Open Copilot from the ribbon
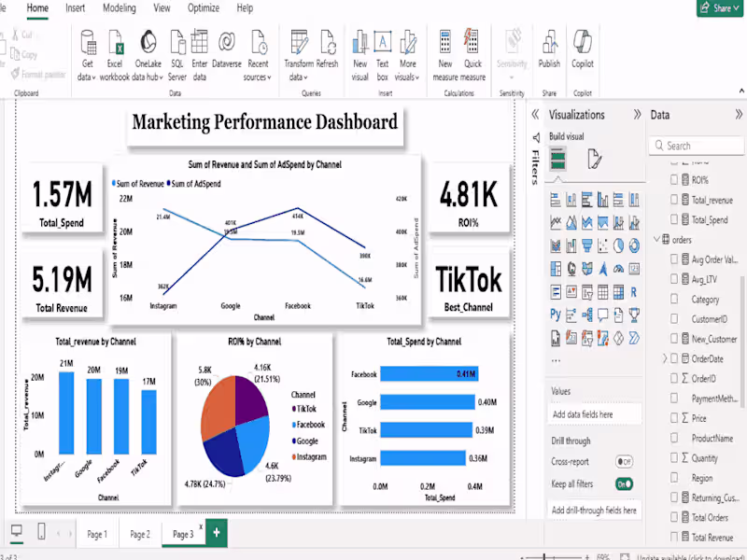Viewport: 747px width, 560px height. 582,53
